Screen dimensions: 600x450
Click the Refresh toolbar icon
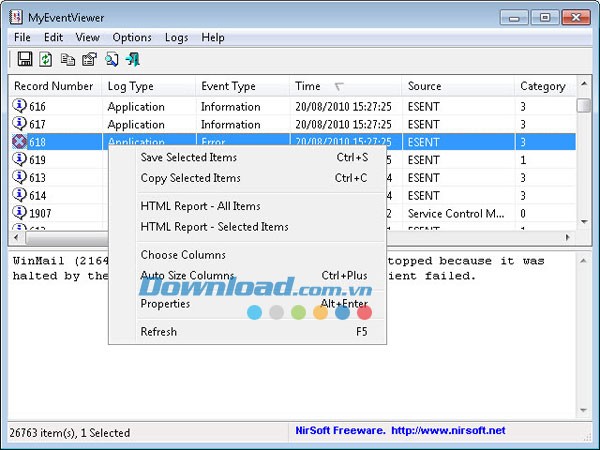pos(46,59)
